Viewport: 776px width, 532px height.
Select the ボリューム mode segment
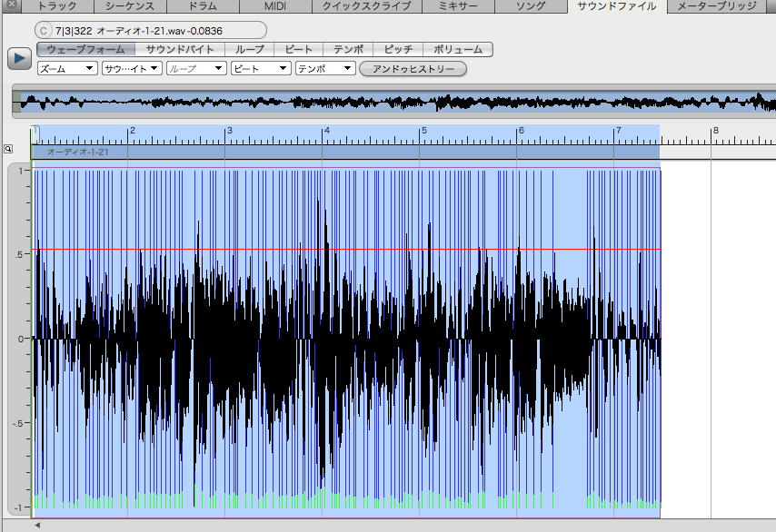(x=458, y=49)
